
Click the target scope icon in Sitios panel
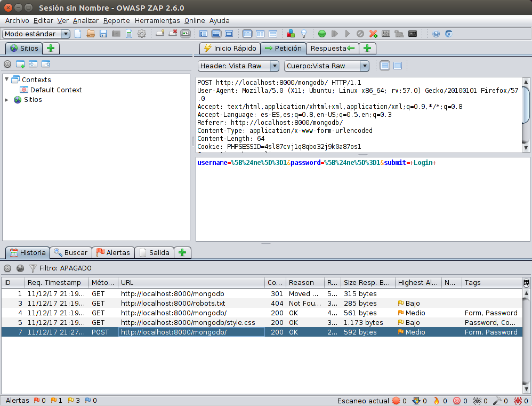click(7, 64)
